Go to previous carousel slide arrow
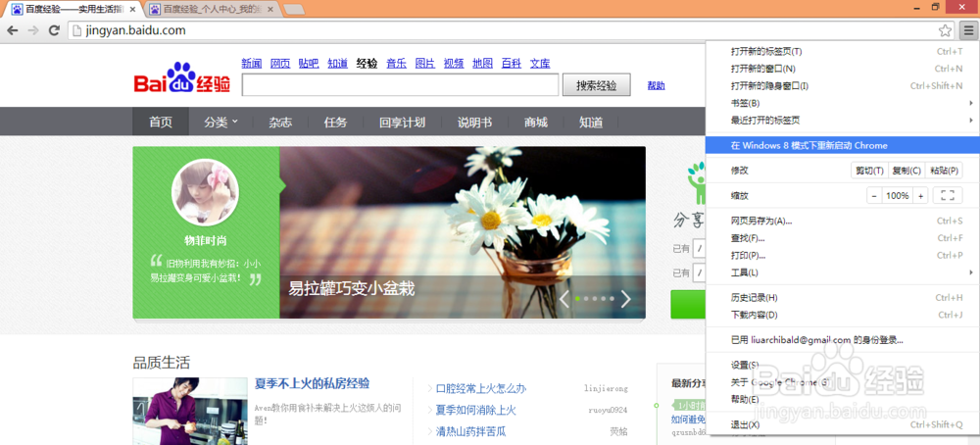Viewport: 980px width, 445px height. click(x=564, y=299)
